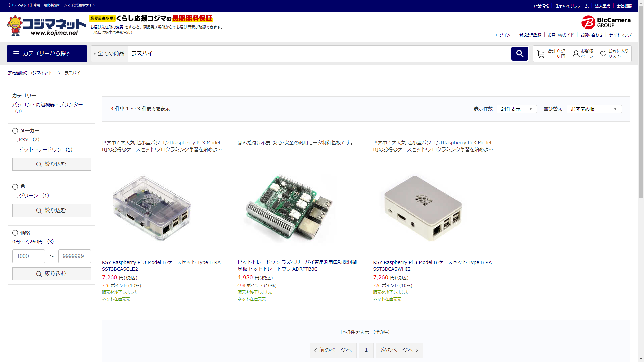Open the 全ての商品 search category dropdown
Screen dimensions: 644x362
coord(109,54)
